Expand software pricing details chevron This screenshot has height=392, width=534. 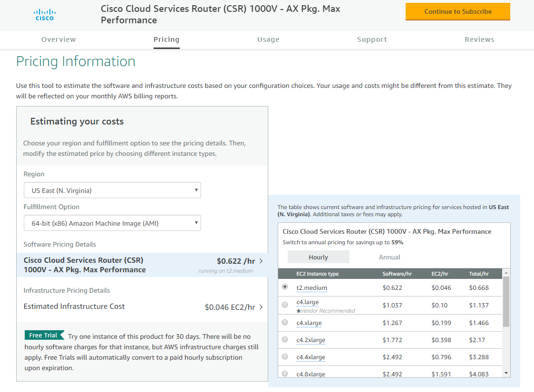tap(261, 261)
